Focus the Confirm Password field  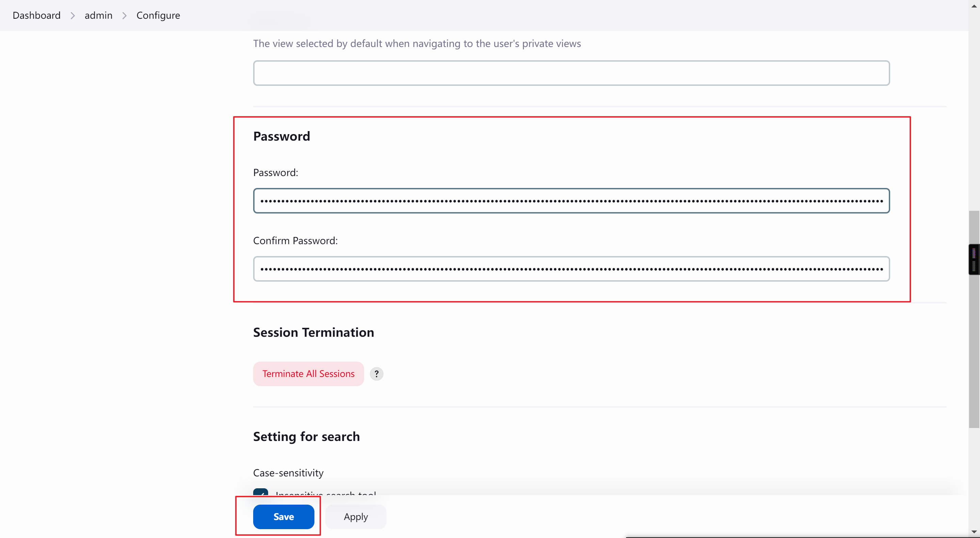pyautogui.click(x=571, y=269)
